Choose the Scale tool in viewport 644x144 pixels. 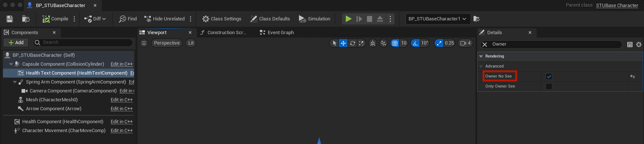(x=361, y=43)
